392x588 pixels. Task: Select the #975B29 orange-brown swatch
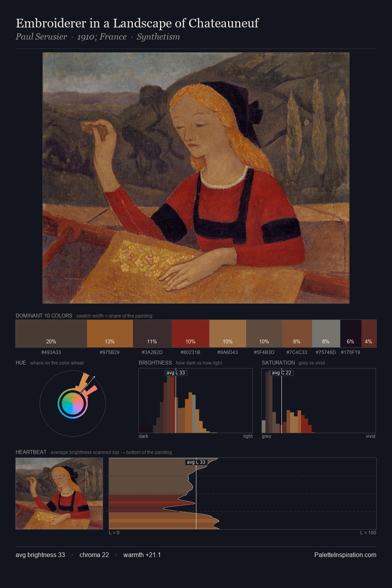point(110,334)
